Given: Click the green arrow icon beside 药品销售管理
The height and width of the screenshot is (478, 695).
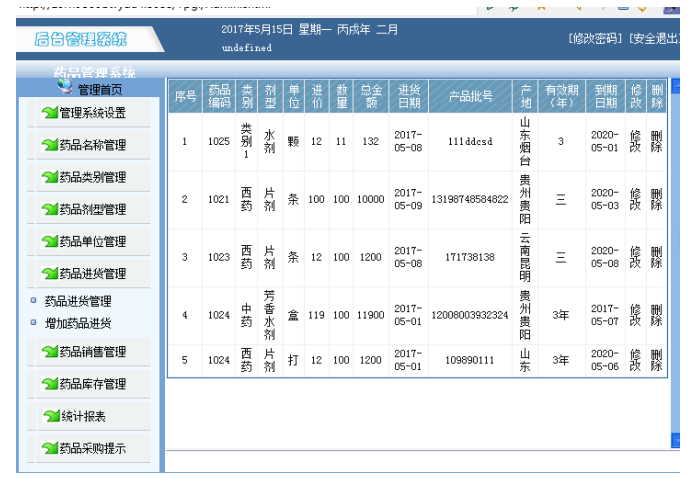Looking at the screenshot, I should 50,352.
